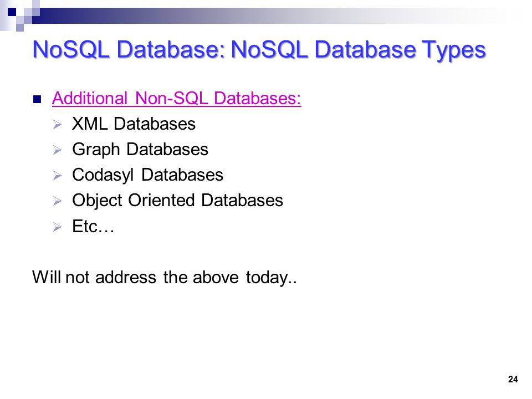Click arrow bullet next to XML Databases
This screenshot has height=399, width=532.
coord(57,125)
